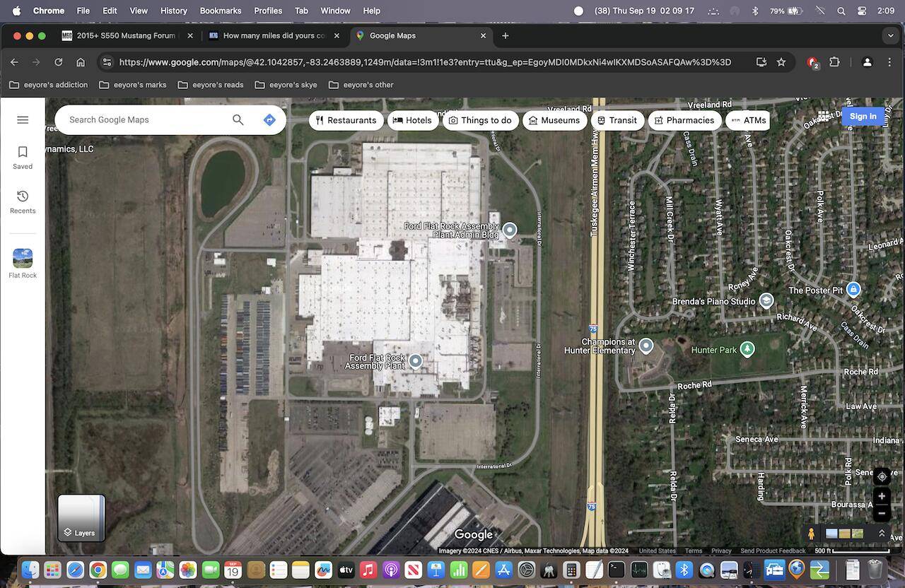
Task: Switch to 2015+ S550 Mustang Forum tab
Action: (127, 35)
